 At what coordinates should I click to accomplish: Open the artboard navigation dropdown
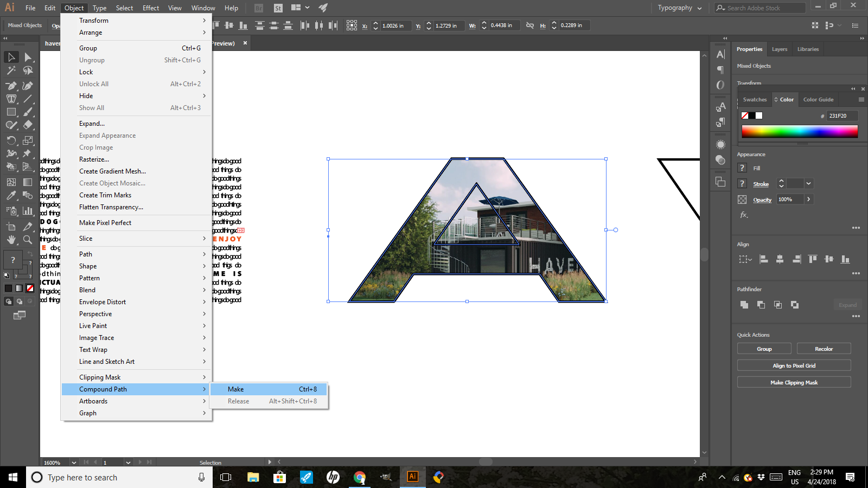tap(128, 463)
